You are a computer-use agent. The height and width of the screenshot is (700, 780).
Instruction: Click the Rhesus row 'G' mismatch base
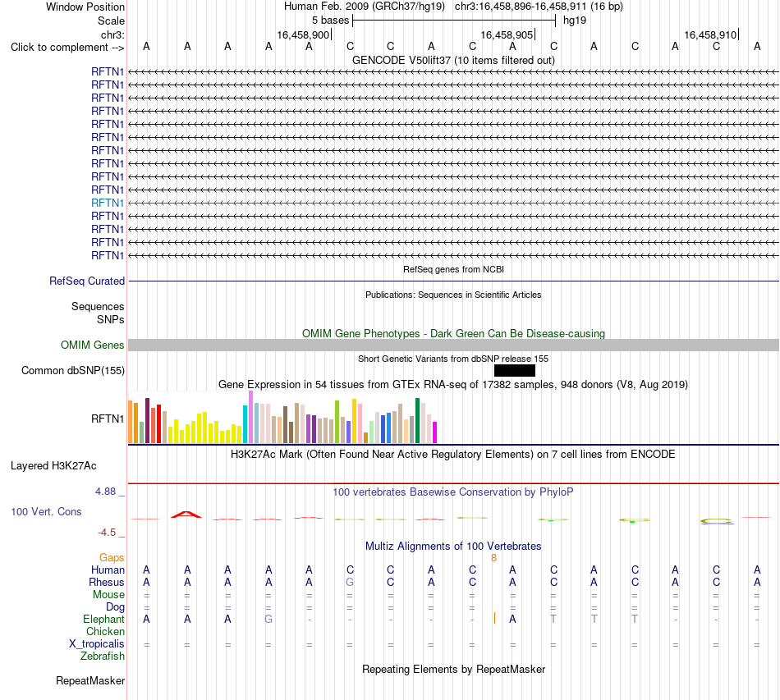(350, 582)
